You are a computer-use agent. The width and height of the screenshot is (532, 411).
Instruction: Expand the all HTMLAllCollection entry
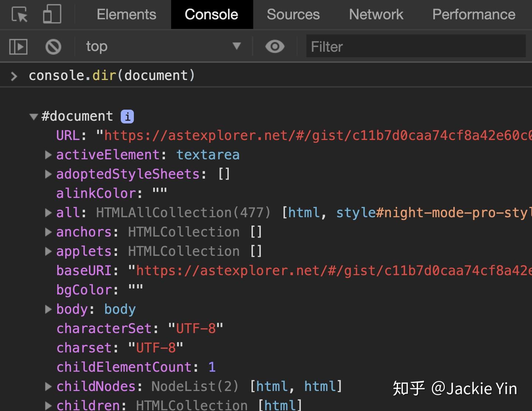pos(48,213)
